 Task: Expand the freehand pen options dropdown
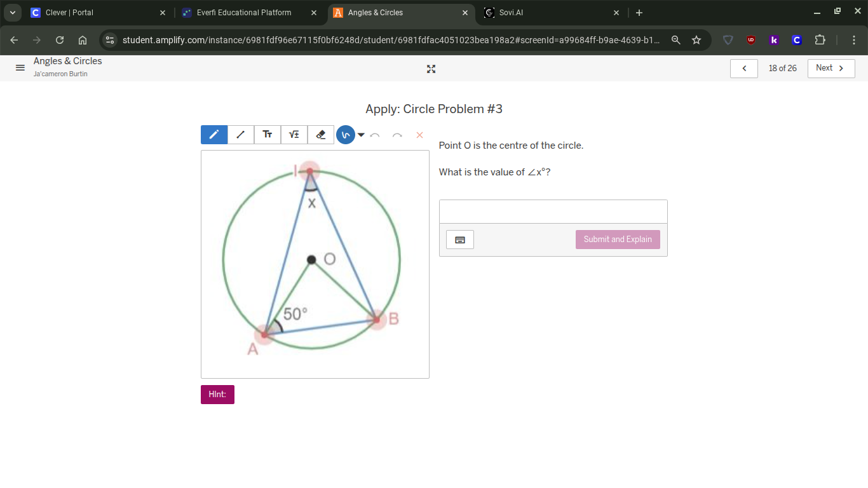(x=361, y=135)
